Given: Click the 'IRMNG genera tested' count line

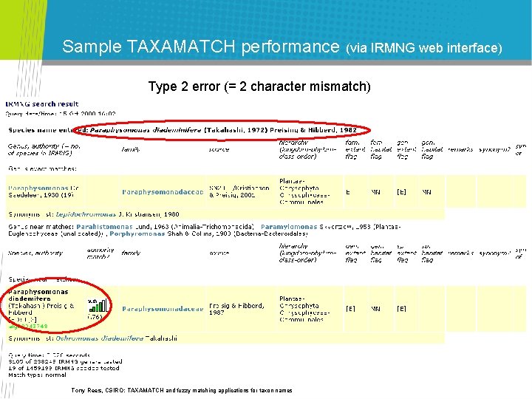Looking at the screenshot, I should click(65, 361).
